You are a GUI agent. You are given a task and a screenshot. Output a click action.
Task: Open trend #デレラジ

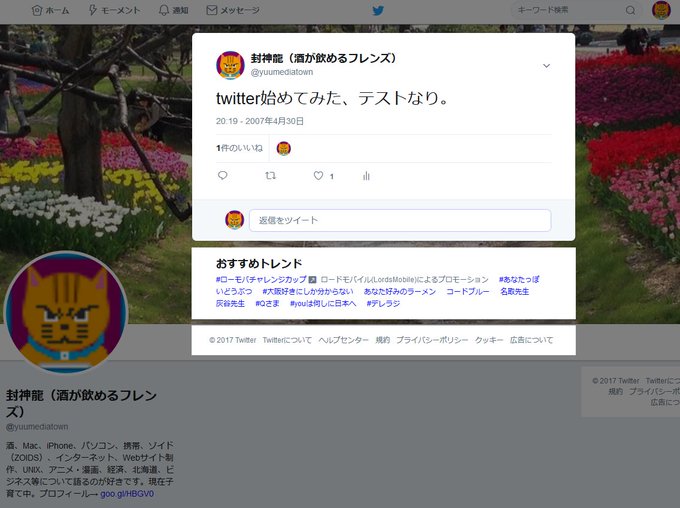pos(383,304)
